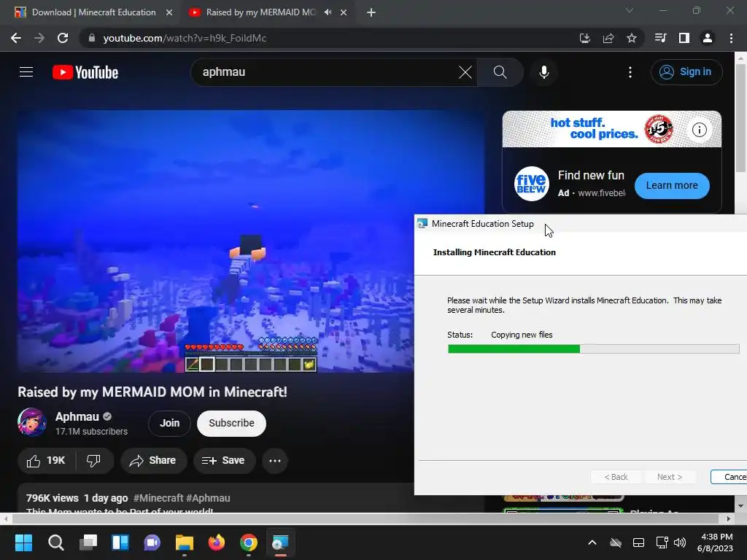
Task: Click the YouTube logo
Action: point(85,72)
